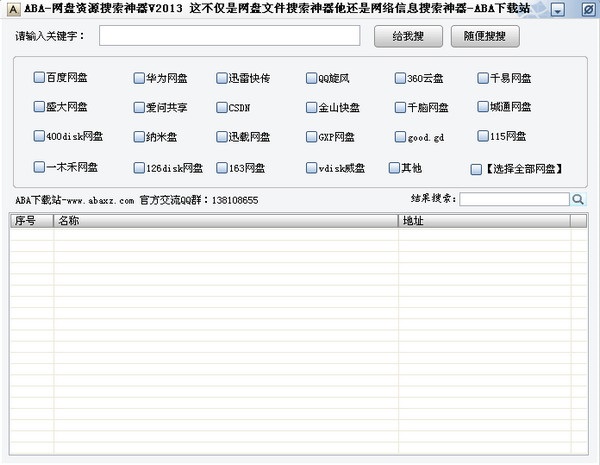Tick the vdisk威盘 checkbox

311,168
